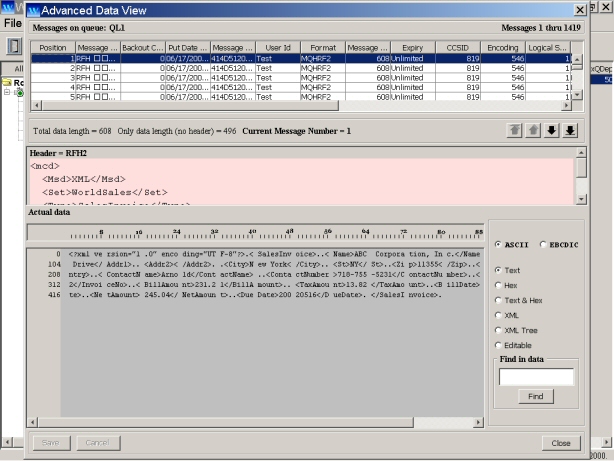
Task: Click the green node icon in background tree
Action: click(x=20, y=93)
